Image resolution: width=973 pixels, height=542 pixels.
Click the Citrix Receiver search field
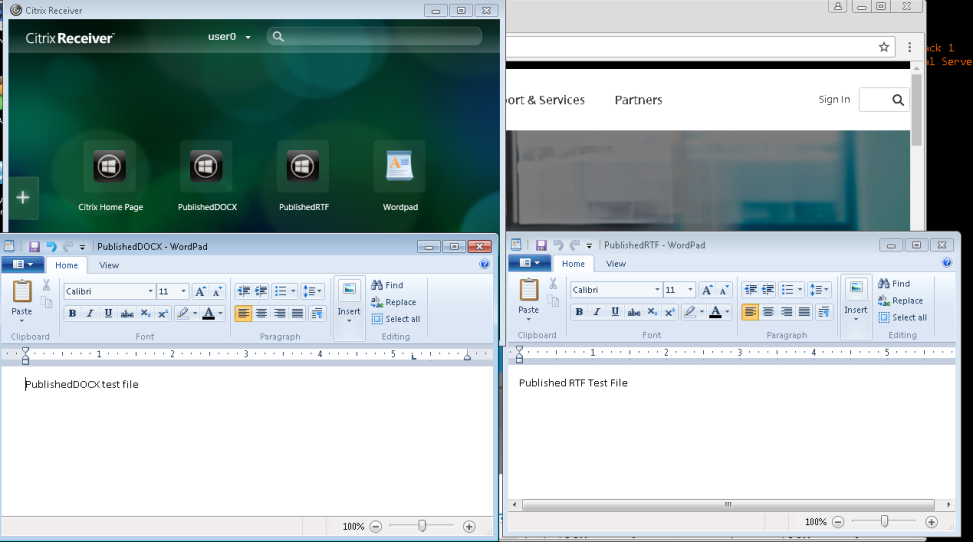click(374, 37)
